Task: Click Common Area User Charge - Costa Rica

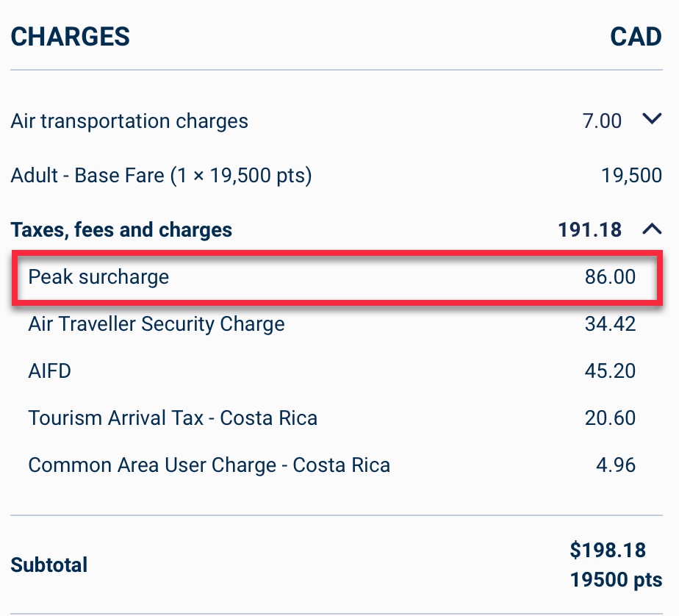Action: click(209, 465)
